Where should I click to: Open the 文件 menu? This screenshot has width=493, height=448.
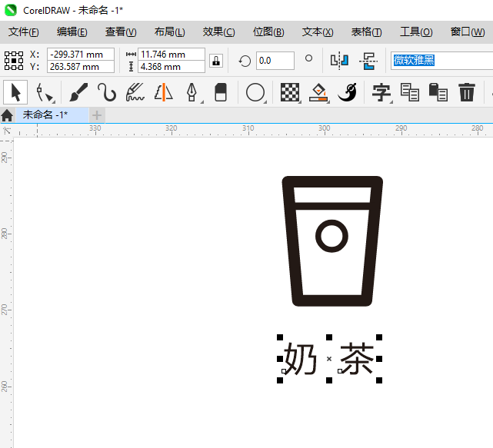23,32
